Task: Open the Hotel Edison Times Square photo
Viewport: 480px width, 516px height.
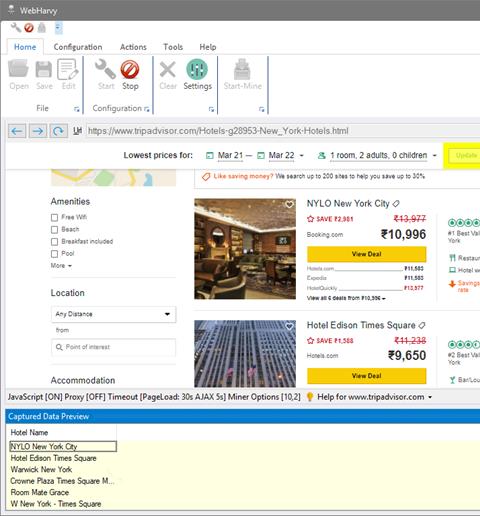Action: 245,354
